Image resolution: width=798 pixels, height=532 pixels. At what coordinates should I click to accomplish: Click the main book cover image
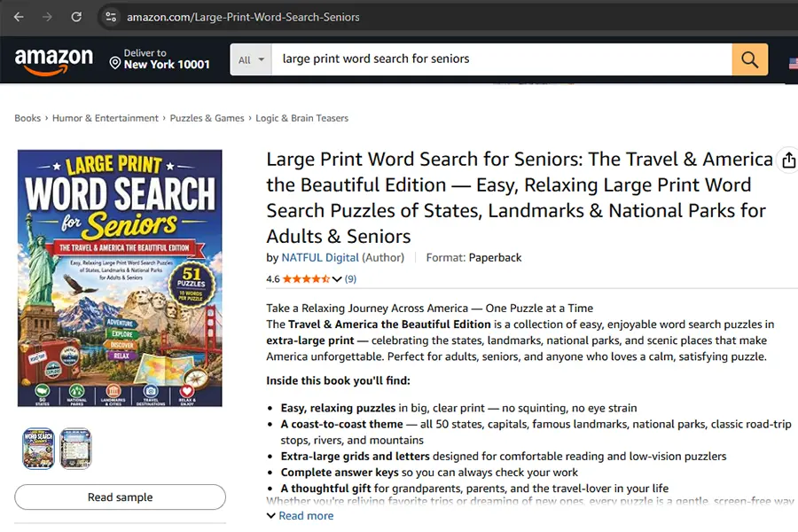pos(120,278)
